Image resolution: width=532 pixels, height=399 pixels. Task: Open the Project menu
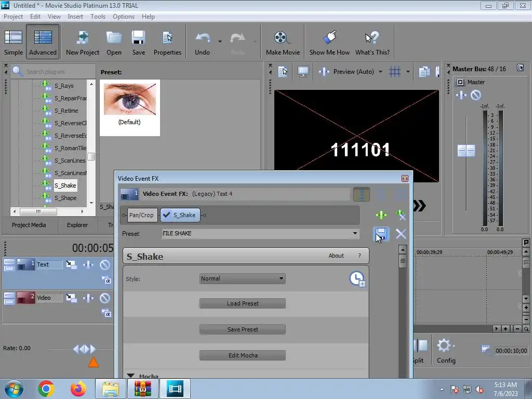[x=13, y=16]
